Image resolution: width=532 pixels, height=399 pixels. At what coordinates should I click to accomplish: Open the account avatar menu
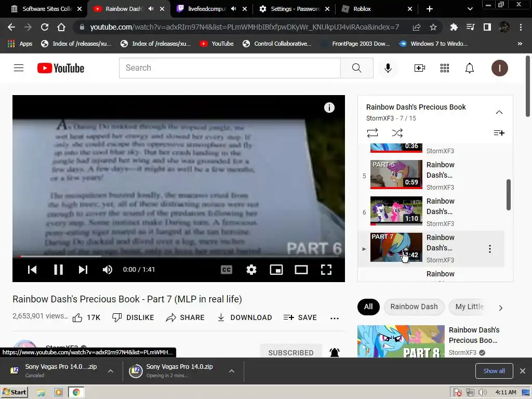pyautogui.click(x=499, y=68)
